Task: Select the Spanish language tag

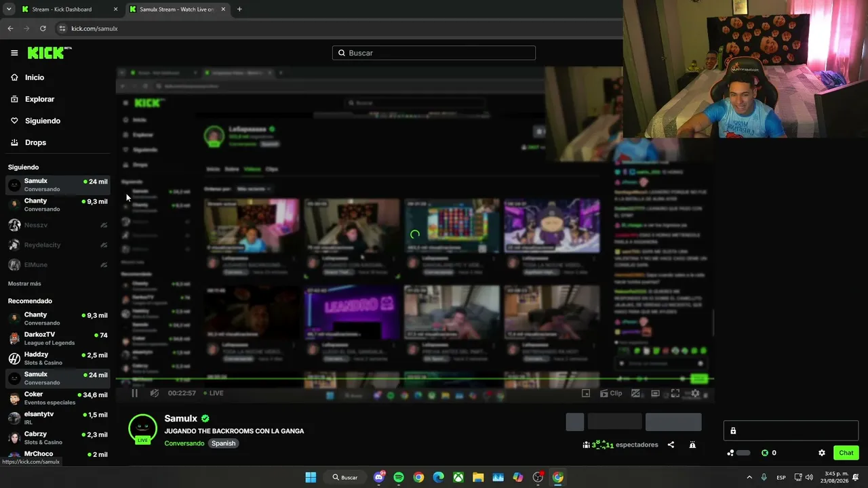Action: coord(223,443)
